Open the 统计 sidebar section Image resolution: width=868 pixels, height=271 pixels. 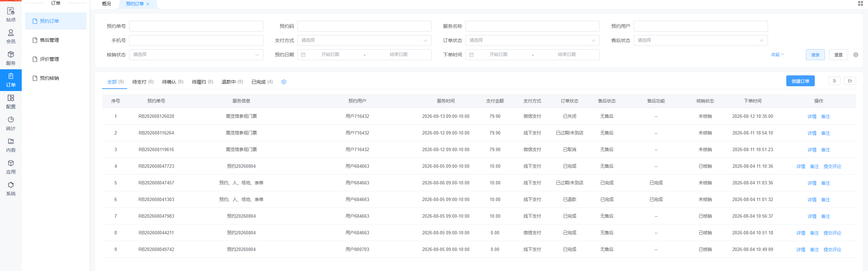tap(11, 124)
